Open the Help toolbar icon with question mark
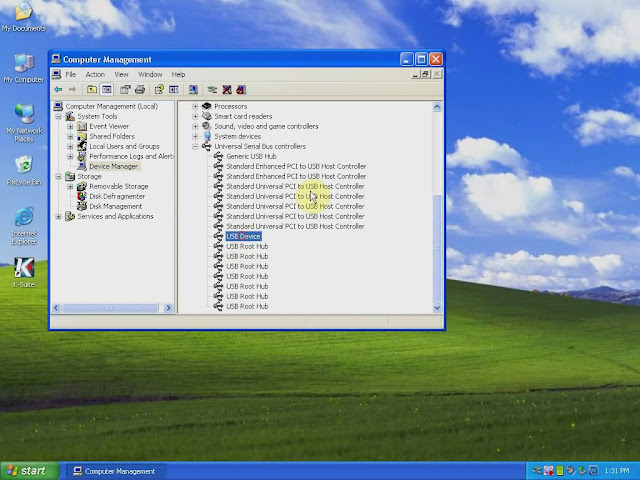This screenshot has width=640, height=480. coord(159,89)
